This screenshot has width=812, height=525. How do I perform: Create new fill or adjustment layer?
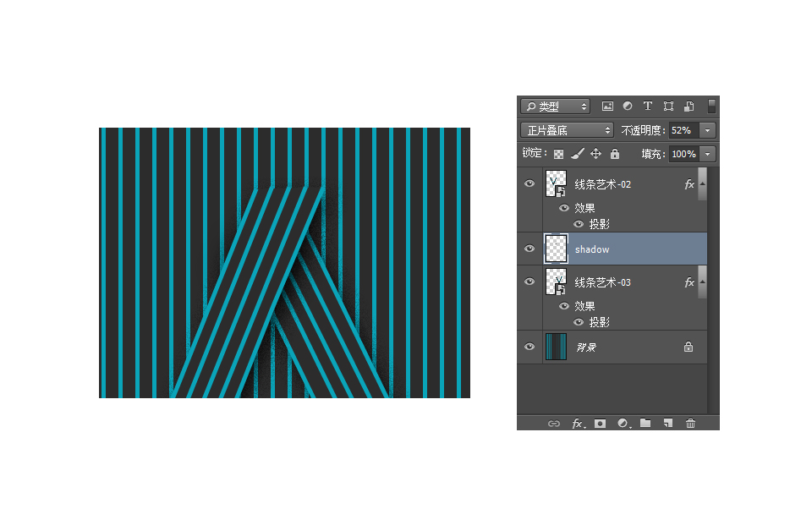coord(623,424)
